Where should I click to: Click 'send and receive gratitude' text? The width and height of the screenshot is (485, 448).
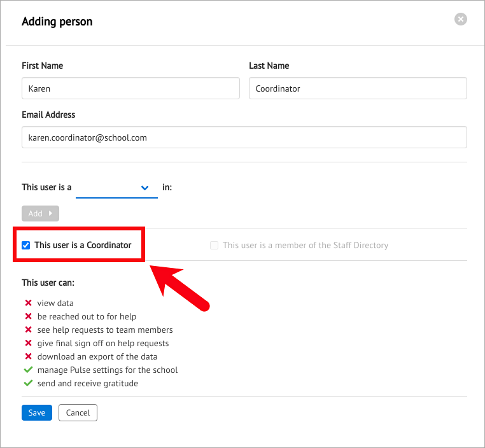click(x=88, y=383)
